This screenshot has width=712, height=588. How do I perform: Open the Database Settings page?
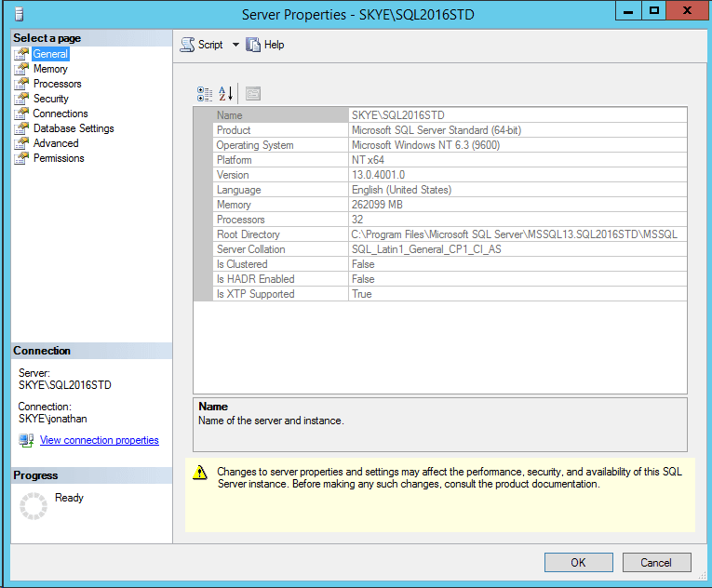coord(74,128)
